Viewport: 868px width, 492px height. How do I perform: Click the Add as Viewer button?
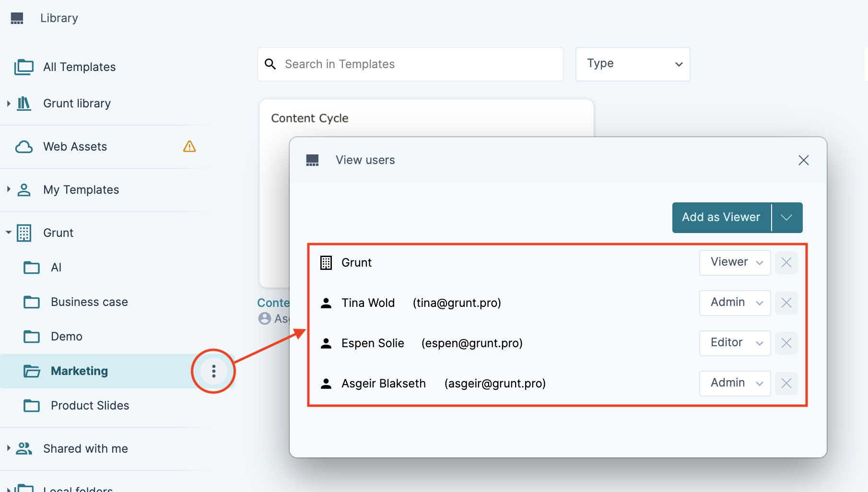pos(721,218)
